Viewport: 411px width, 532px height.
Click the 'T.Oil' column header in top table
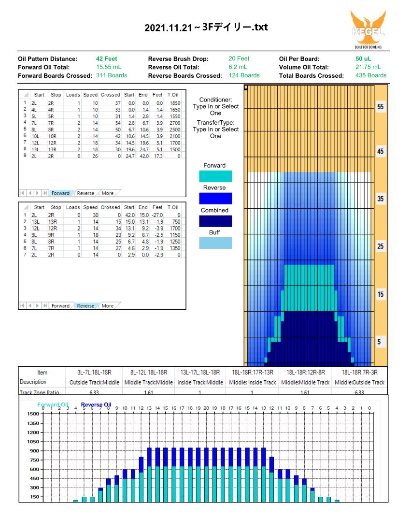173,95
